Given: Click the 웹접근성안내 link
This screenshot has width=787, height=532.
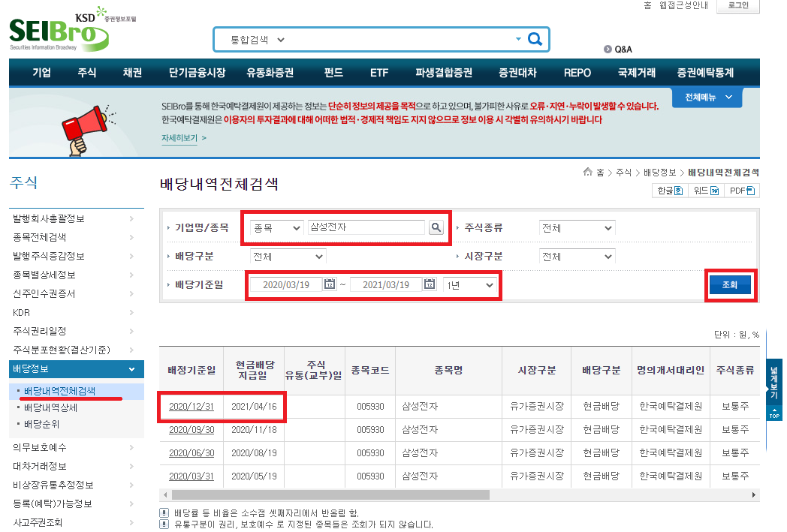Looking at the screenshot, I should pyautogui.click(x=683, y=5).
